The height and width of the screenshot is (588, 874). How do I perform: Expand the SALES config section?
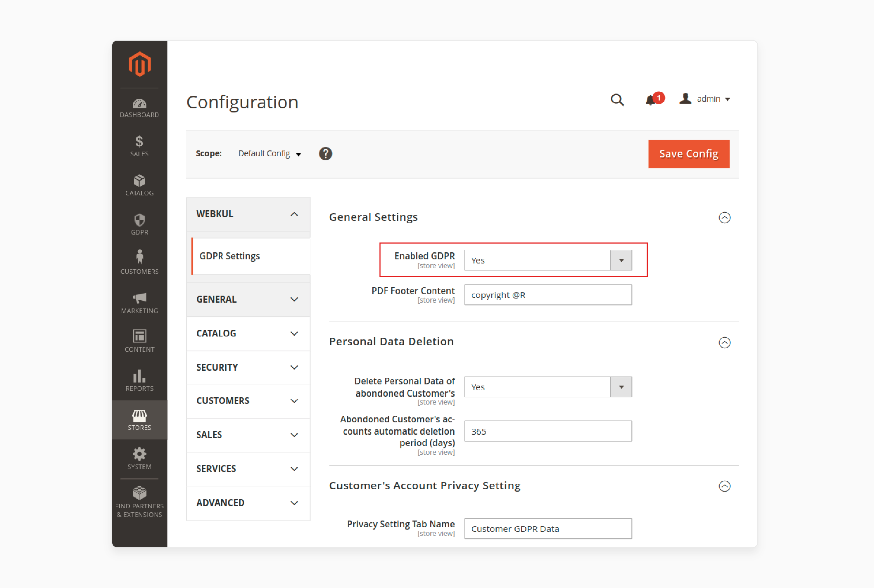coord(248,435)
